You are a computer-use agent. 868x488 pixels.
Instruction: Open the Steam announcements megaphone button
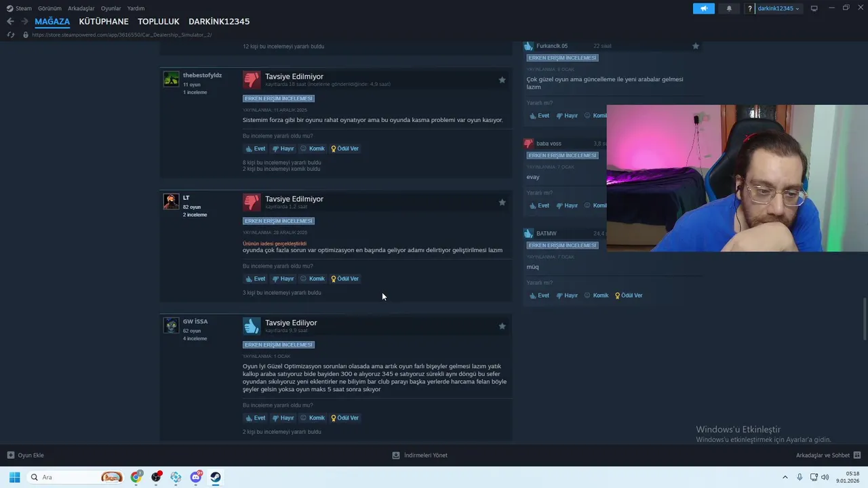click(x=703, y=8)
